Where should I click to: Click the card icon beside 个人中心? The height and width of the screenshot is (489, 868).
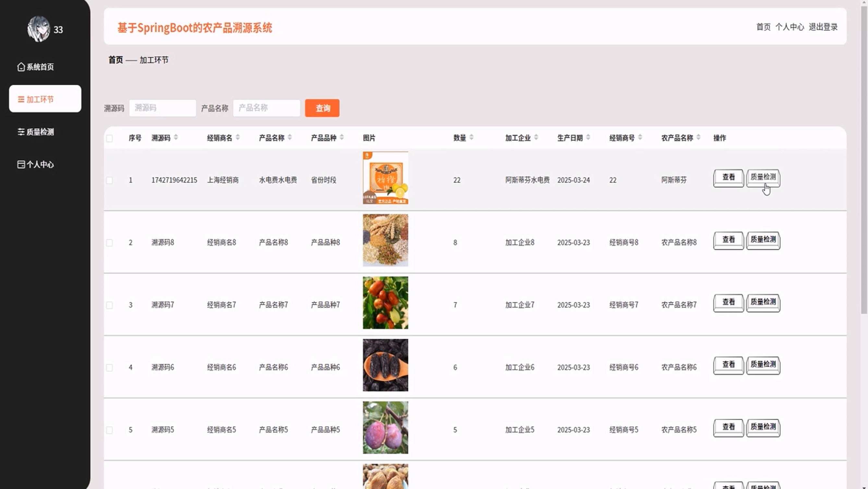point(21,164)
